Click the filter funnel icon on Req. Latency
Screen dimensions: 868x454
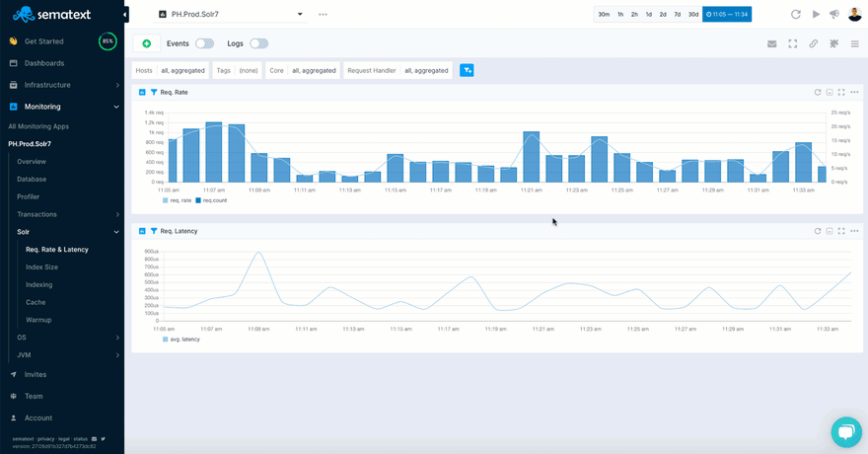[x=154, y=231]
